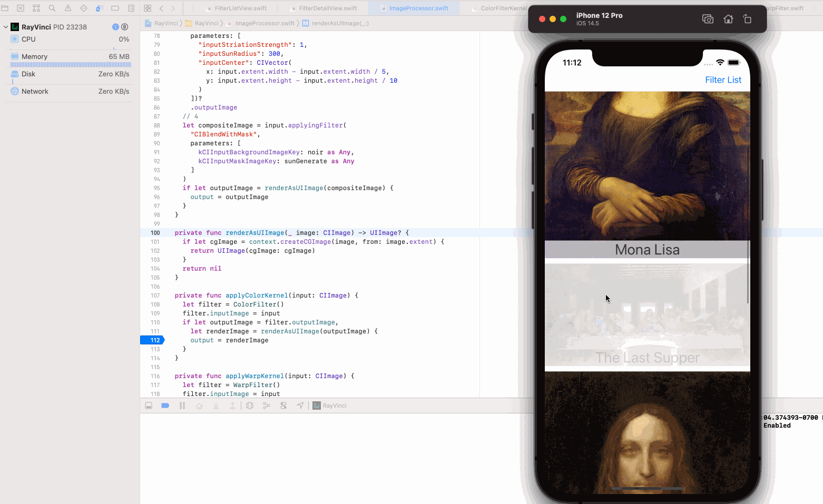Click the Memory usage graph bar

71,65
